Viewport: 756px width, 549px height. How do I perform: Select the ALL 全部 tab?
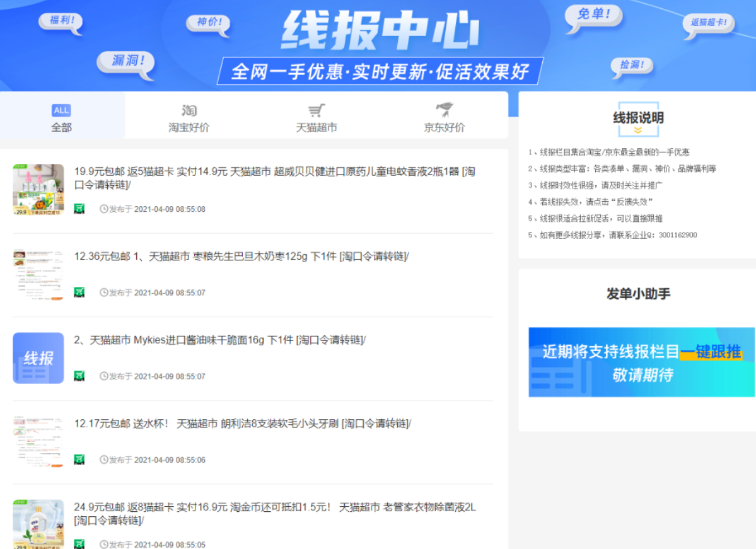point(62,117)
